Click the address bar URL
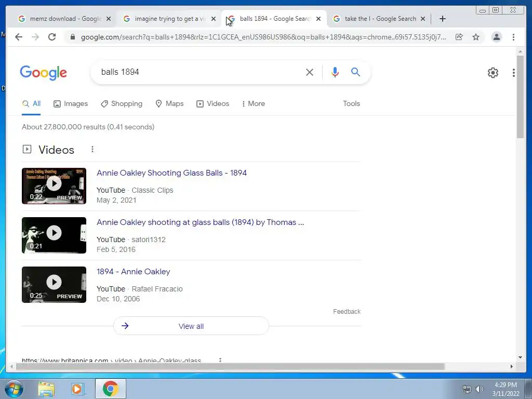Screen dimensions: 532x399 (263, 37)
